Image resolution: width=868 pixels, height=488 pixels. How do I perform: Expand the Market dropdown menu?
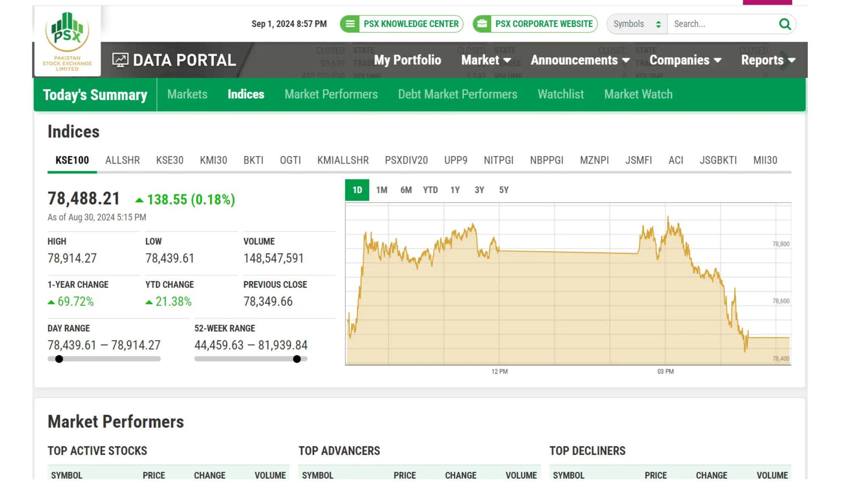[x=486, y=60]
